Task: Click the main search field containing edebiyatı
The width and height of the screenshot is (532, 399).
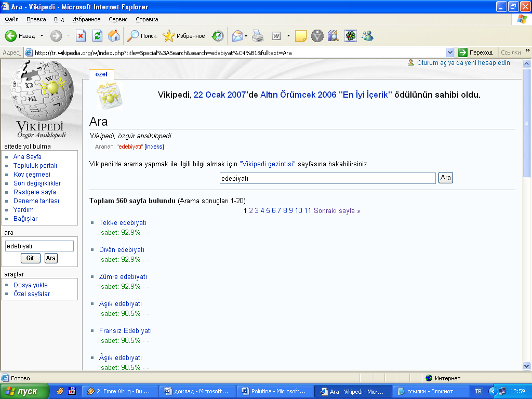Action: pyautogui.click(x=327, y=178)
